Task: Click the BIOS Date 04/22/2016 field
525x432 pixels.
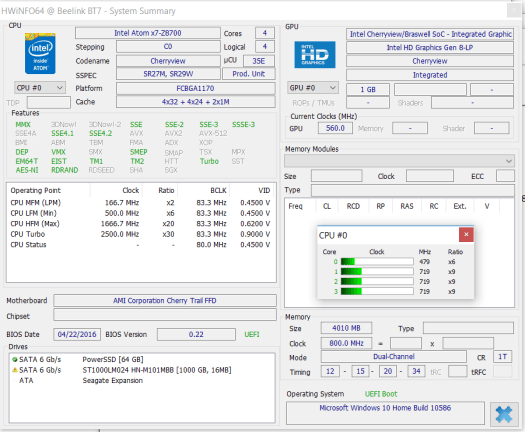Action: [x=77, y=334]
